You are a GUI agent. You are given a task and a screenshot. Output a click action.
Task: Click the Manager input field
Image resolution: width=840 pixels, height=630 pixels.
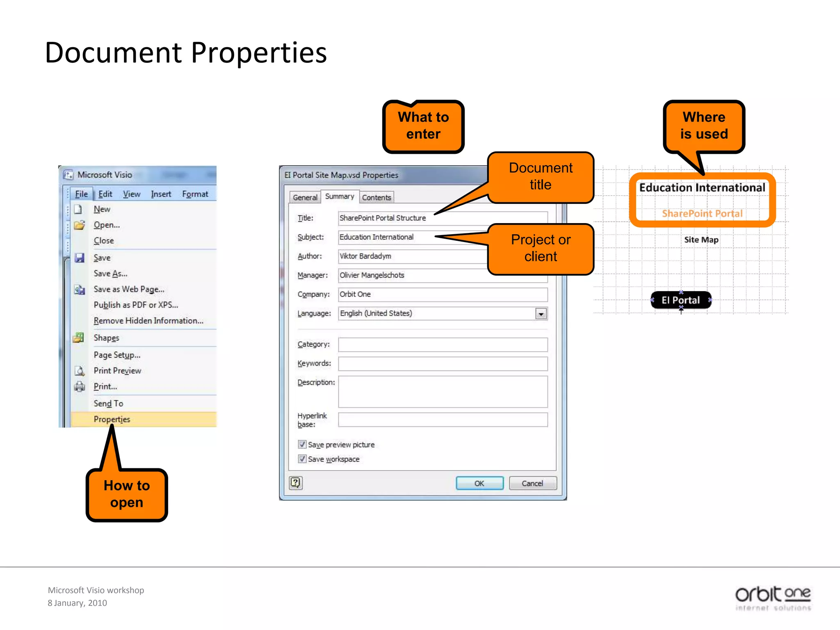pos(443,275)
